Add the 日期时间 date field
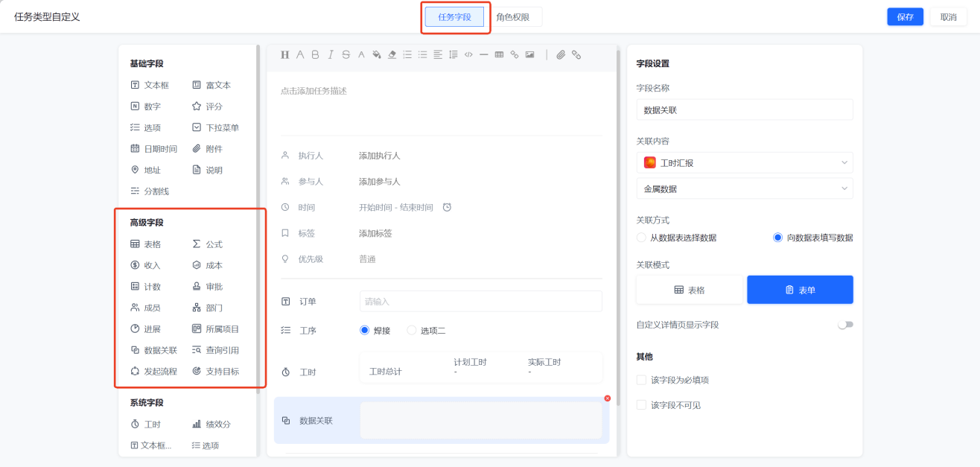This screenshot has width=980, height=467. click(x=153, y=149)
